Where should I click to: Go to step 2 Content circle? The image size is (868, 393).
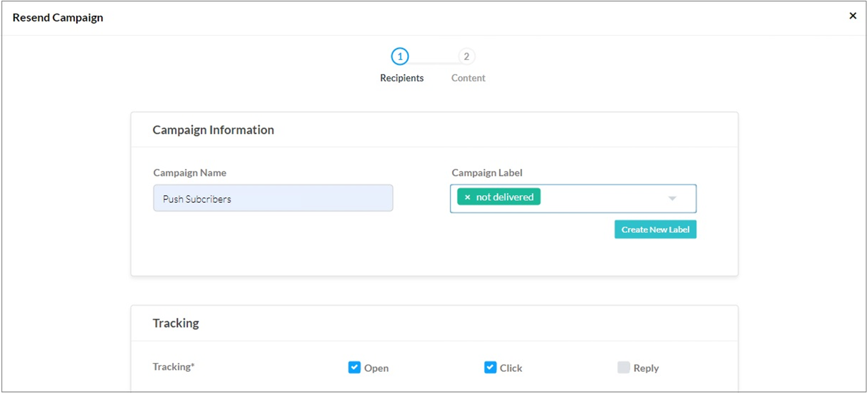(x=466, y=57)
